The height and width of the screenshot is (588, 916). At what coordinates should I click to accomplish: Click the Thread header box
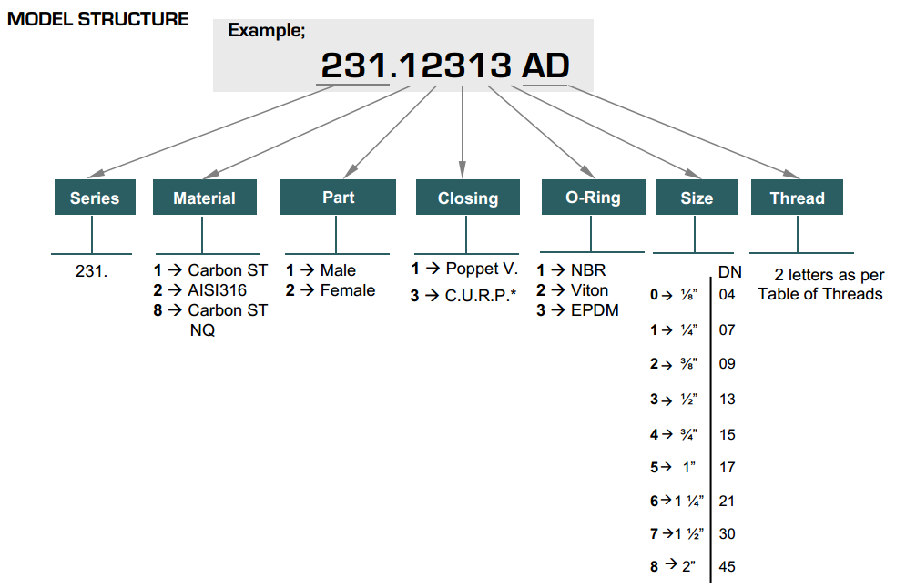(797, 198)
